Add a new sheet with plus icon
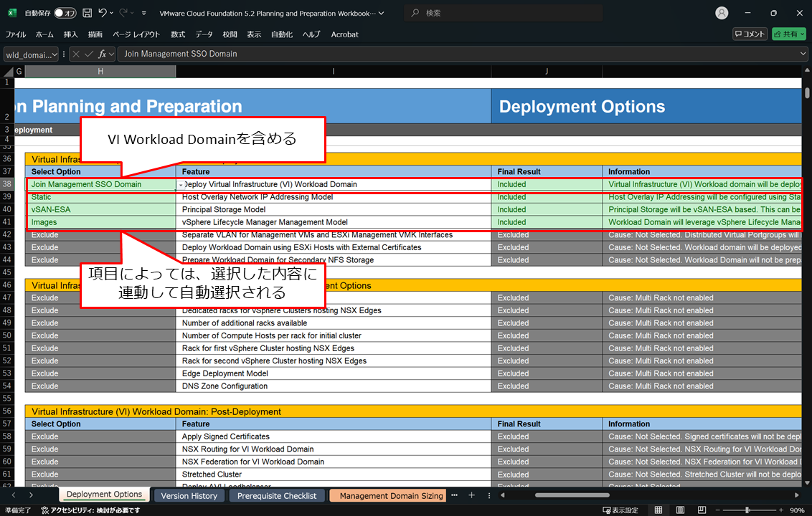This screenshot has width=812, height=516. (471, 495)
